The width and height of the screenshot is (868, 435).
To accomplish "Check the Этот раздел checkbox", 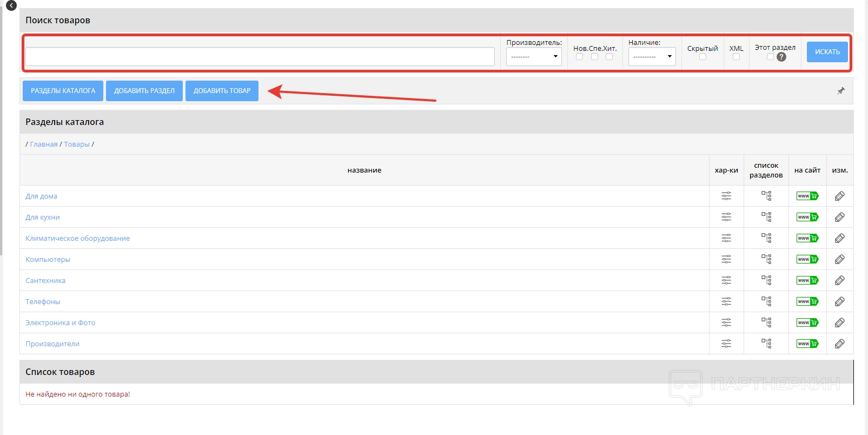I will pyautogui.click(x=770, y=57).
